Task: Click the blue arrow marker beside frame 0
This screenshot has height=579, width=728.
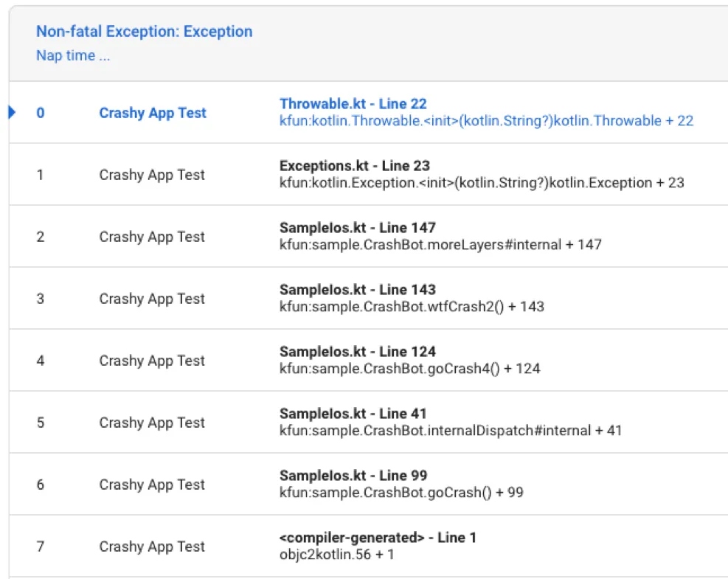Action: pyautogui.click(x=12, y=112)
